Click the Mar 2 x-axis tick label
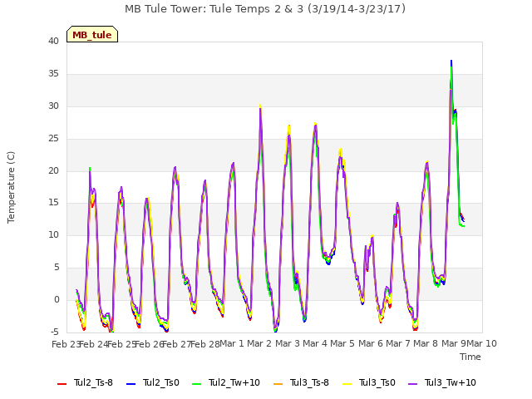The width and height of the screenshot is (532, 399). pos(259,343)
